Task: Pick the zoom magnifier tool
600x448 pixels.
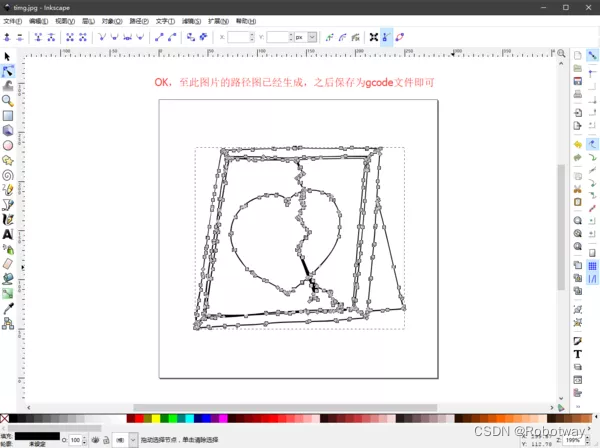Action: tap(8, 101)
